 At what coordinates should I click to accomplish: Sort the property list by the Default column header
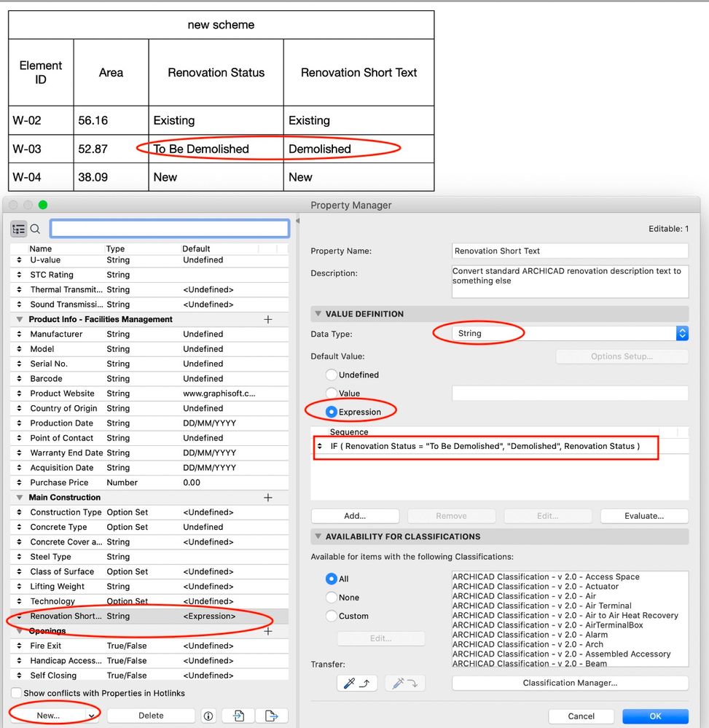[x=196, y=248]
